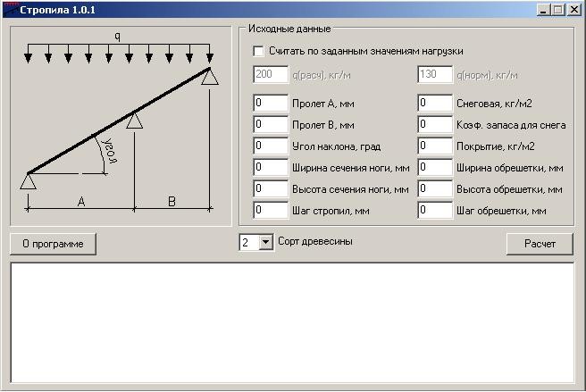Select the Угол наклона, град field

271,146
